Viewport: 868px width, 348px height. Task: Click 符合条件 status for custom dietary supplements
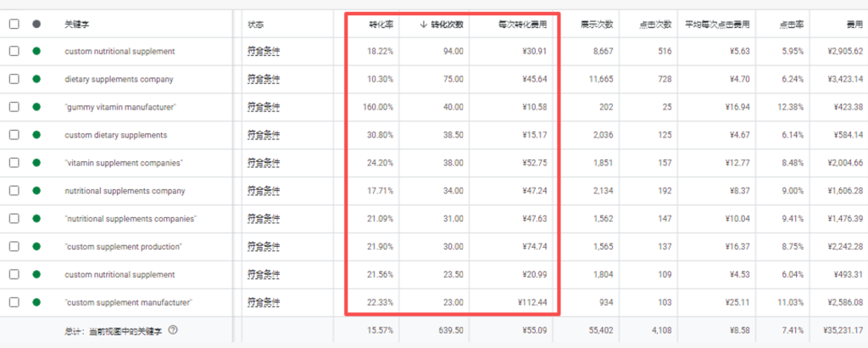pyautogui.click(x=263, y=135)
